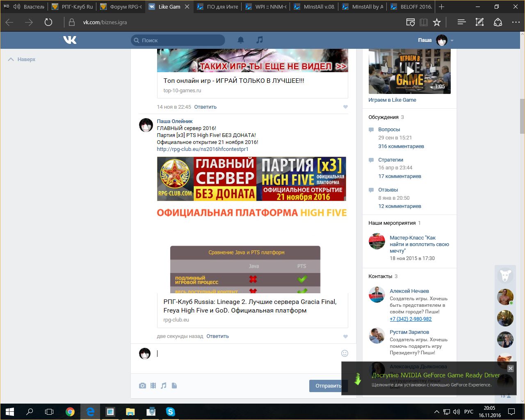Viewport: 525px width, 420px height.
Task: Attach a photo using camera icon
Action: click(x=142, y=386)
